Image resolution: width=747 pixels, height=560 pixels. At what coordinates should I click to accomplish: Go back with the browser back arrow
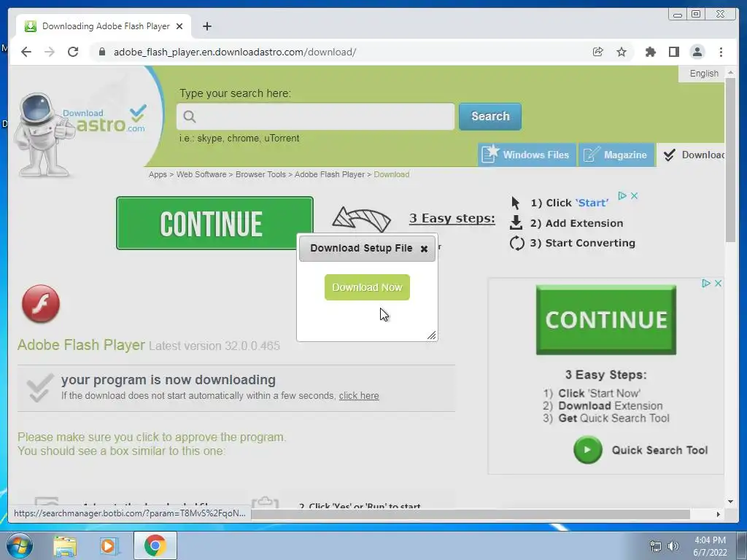coord(26,52)
